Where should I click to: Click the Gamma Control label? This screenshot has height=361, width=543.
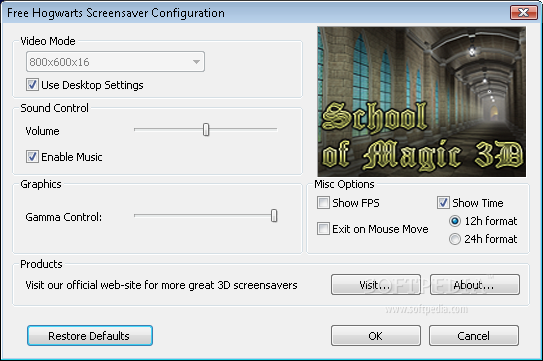click(64, 217)
